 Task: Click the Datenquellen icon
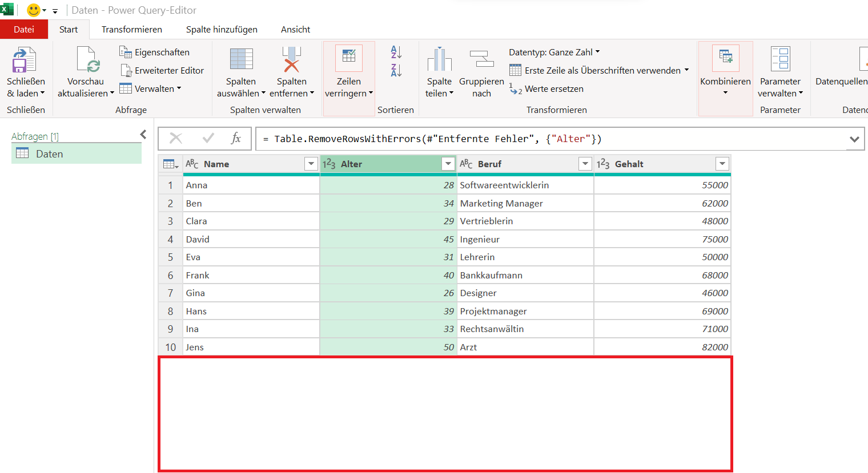[x=863, y=59]
